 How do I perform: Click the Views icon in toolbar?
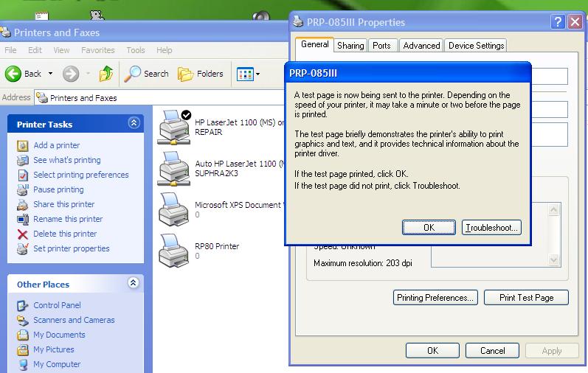245,74
